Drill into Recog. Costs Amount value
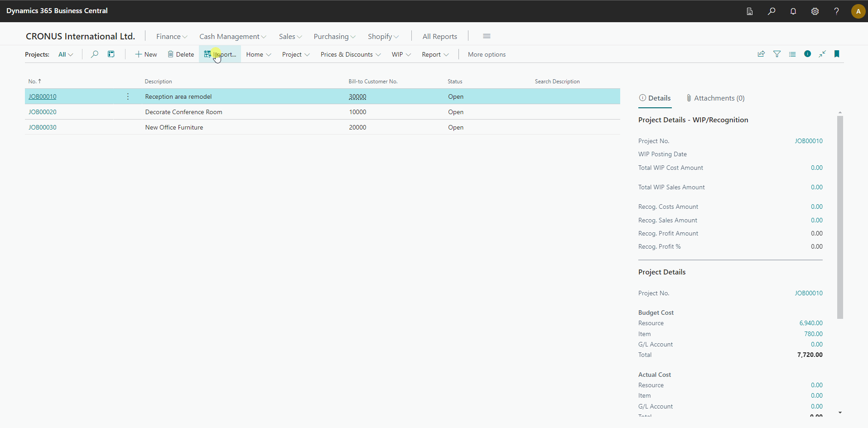This screenshot has width=868, height=428. (x=816, y=207)
